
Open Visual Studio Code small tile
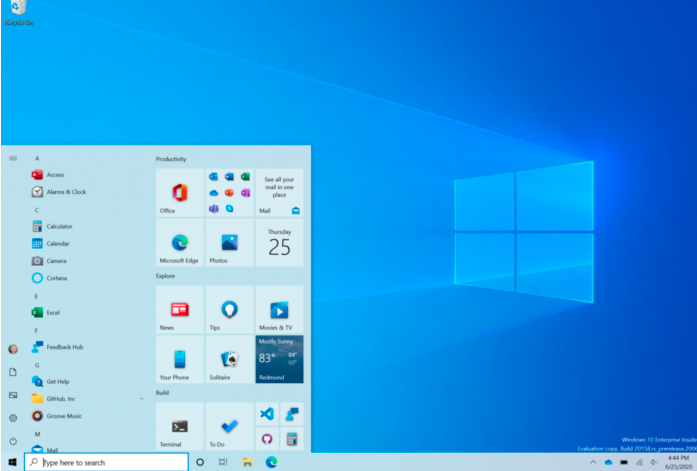tap(267, 414)
